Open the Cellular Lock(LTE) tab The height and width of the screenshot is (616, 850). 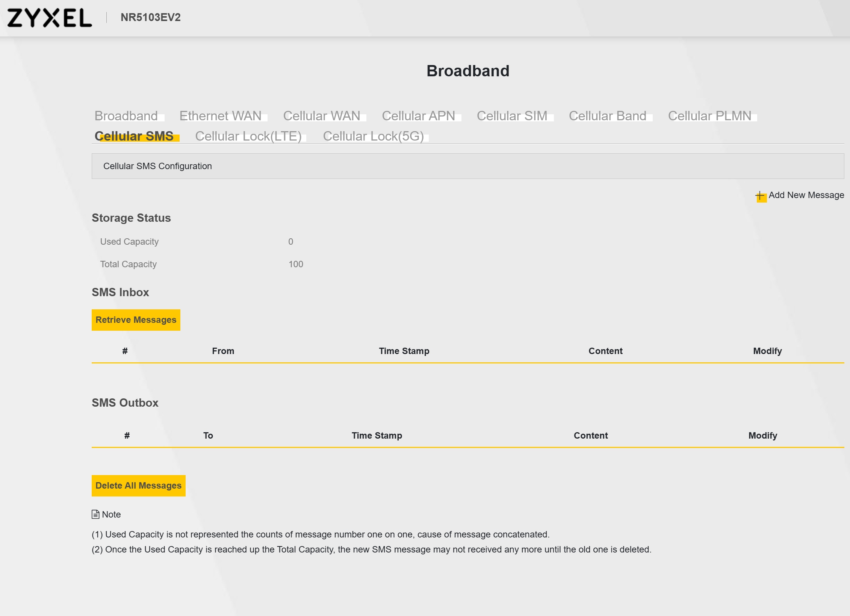[248, 136]
